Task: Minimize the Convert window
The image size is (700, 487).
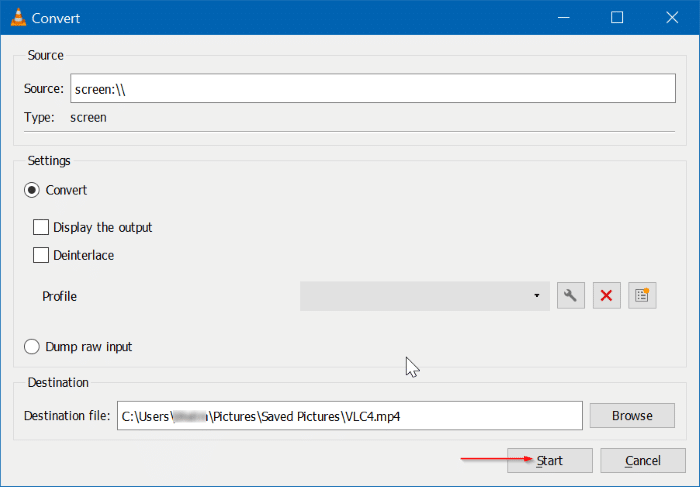Action: point(564,18)
